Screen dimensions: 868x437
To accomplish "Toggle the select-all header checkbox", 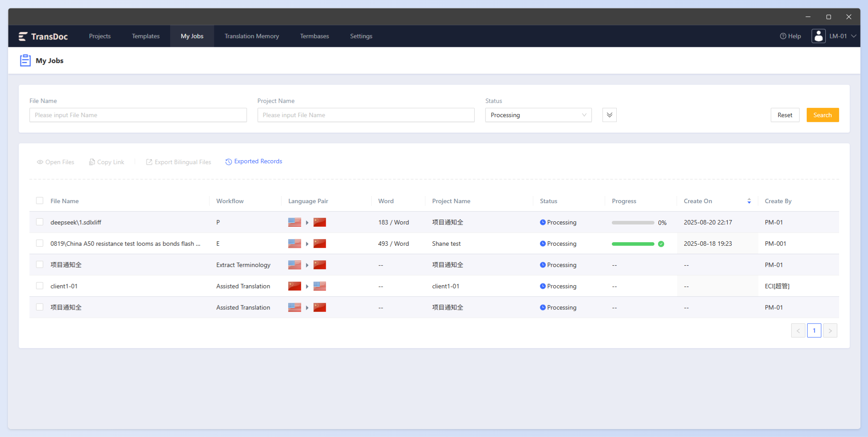I will pyautogui.click(x=40, y=201).
